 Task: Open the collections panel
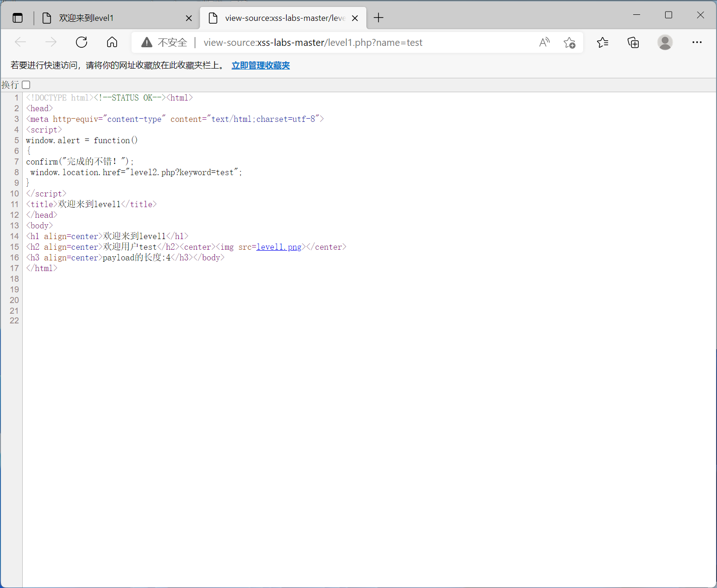[633, 43]
